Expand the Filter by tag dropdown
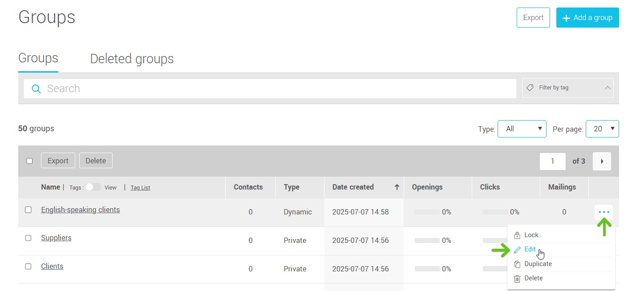 [x=567, y=88]
